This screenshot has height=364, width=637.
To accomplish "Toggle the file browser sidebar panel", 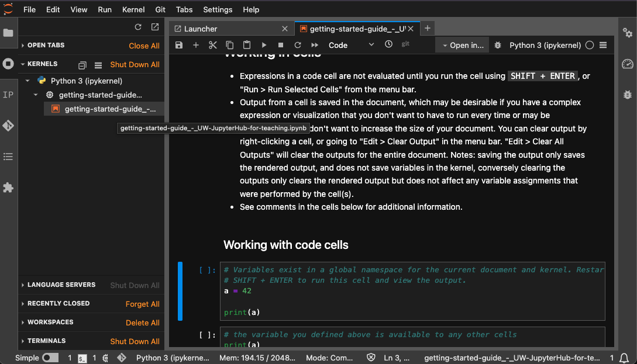I will point(8,33).
